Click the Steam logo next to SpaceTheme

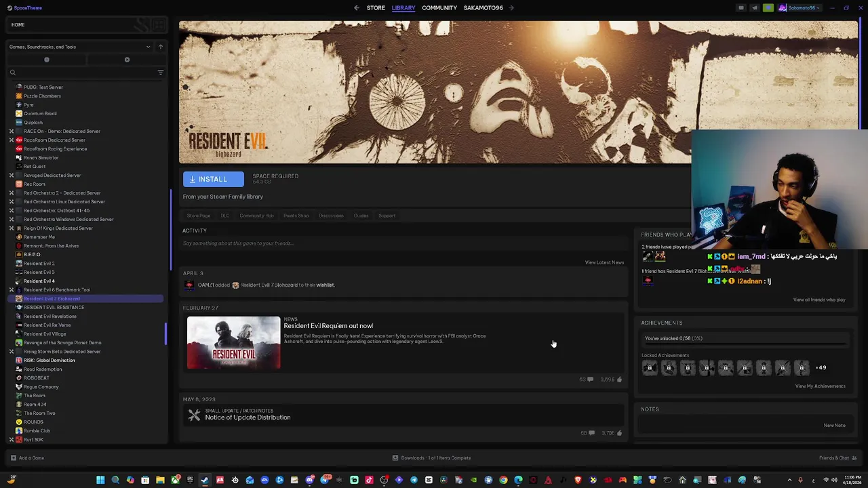coord(8,8)
